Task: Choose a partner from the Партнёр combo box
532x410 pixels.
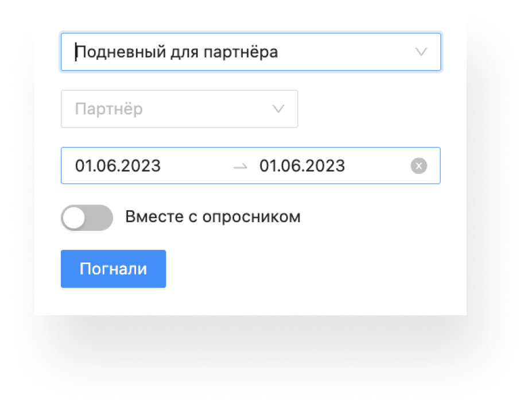Action: [x=180, y=109]
